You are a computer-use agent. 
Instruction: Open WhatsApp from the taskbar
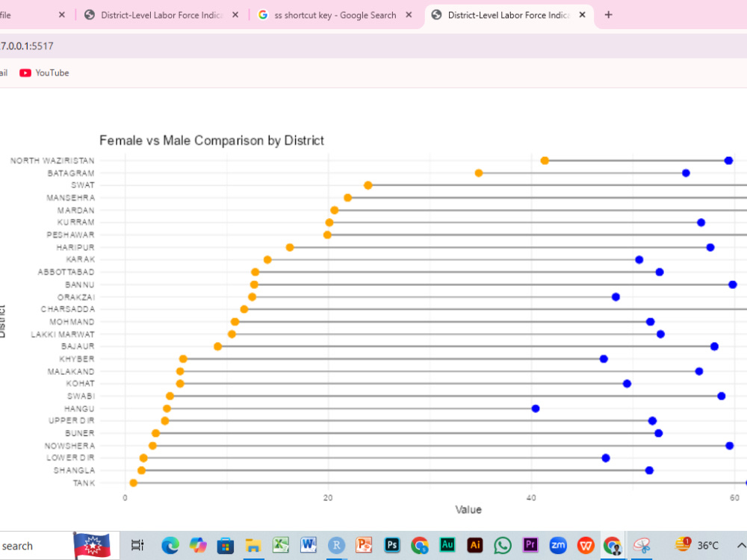click(503, 545)
